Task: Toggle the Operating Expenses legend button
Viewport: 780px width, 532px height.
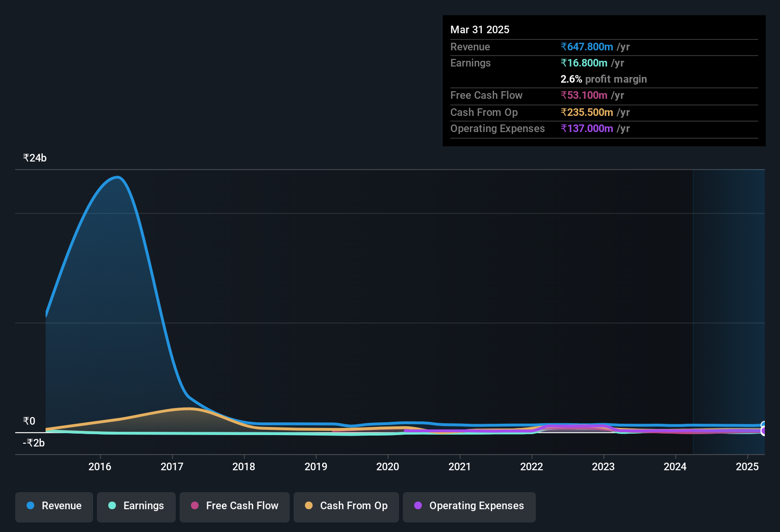Action: 469,506
